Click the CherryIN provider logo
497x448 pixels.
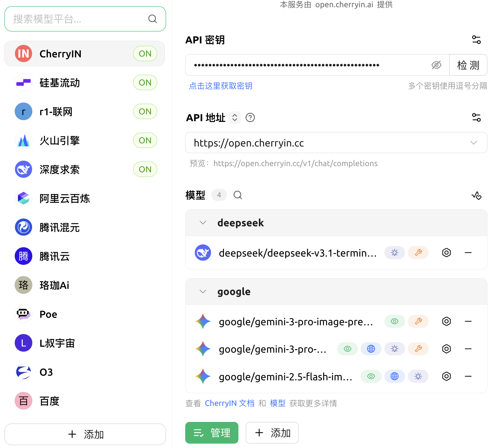click(24, 54)
